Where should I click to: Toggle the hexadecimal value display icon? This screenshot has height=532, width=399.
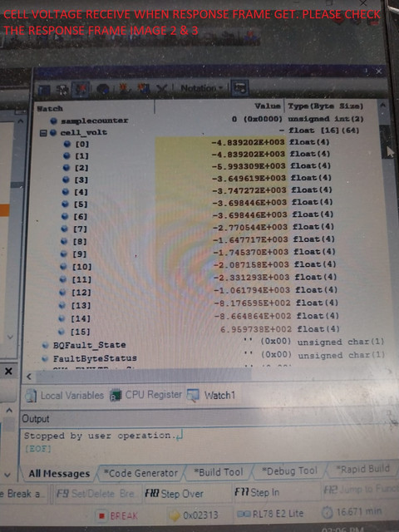tap(239, 88)
